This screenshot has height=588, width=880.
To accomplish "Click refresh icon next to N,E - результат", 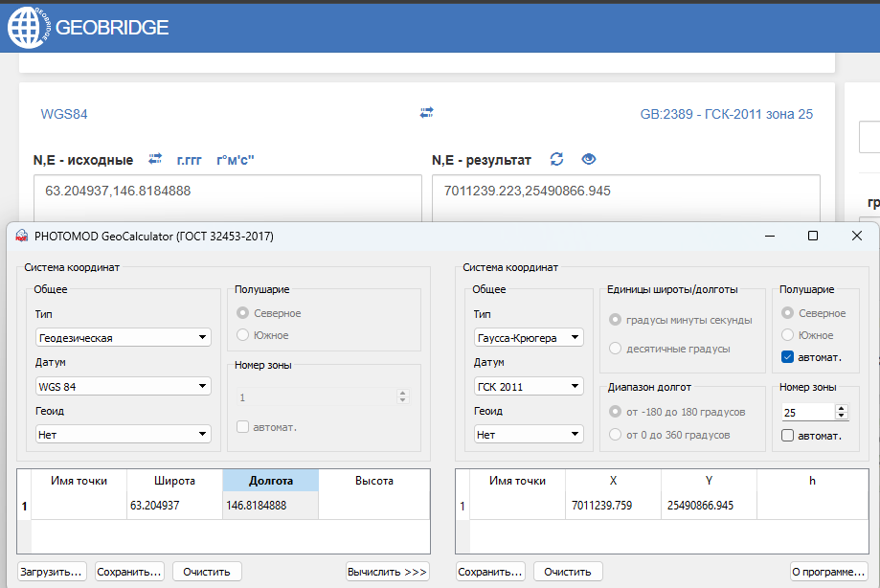I will click(557, 159).
